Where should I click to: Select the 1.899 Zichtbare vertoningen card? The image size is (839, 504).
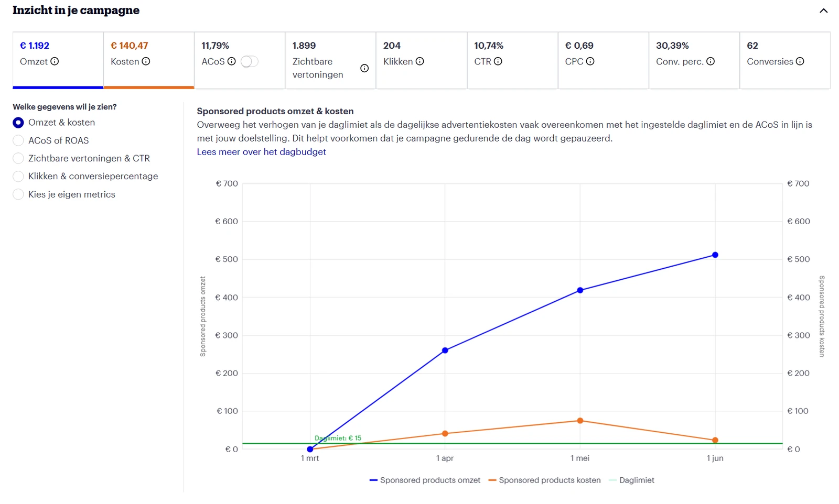[x=330, y=60]
